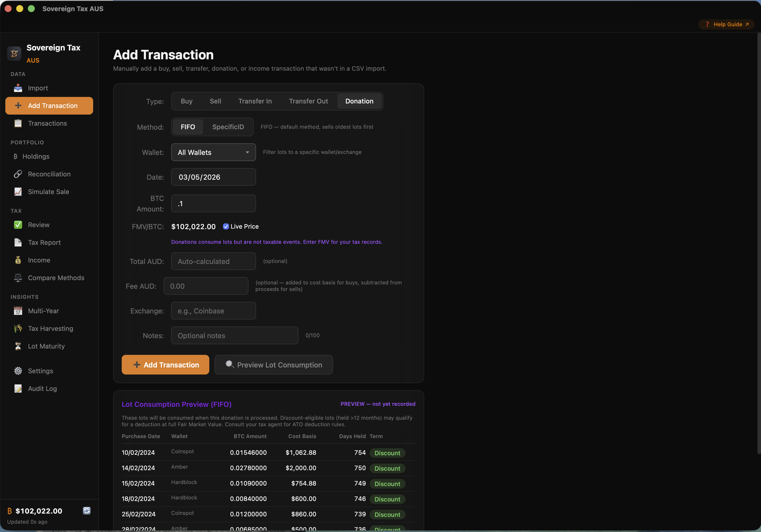
Task: Click the Add Transaction button
Action: [x=165, y=364]
